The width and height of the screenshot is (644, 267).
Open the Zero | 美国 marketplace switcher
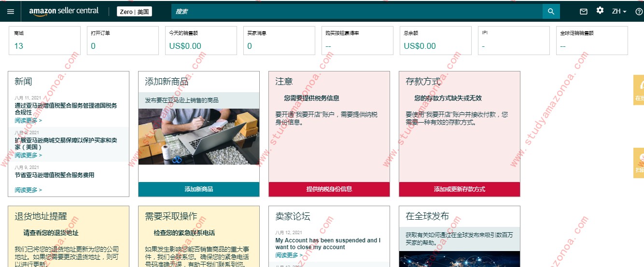click(x=134, y=12)
